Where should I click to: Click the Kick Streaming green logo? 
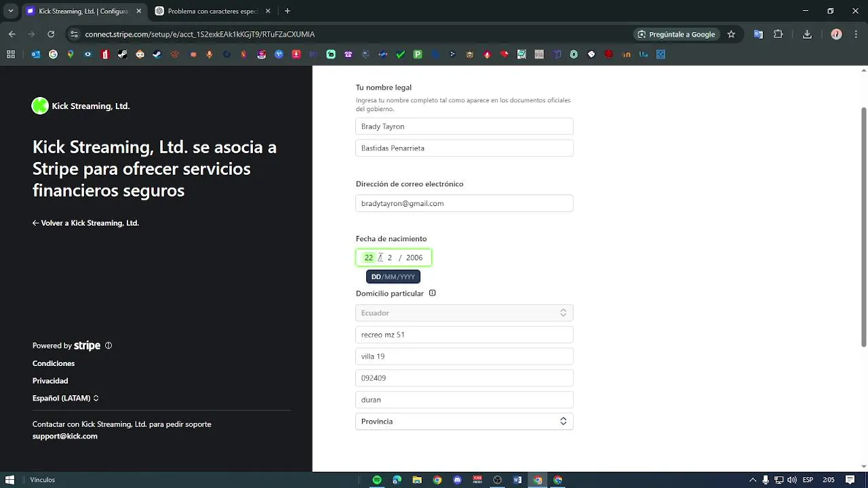pyautogui.click(x=40, y=106)
